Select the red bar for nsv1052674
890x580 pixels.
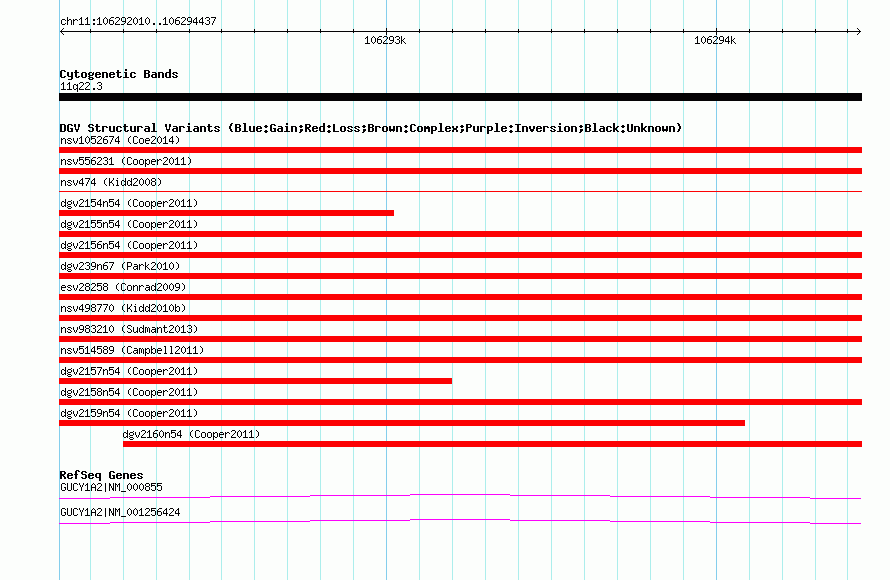460,150
